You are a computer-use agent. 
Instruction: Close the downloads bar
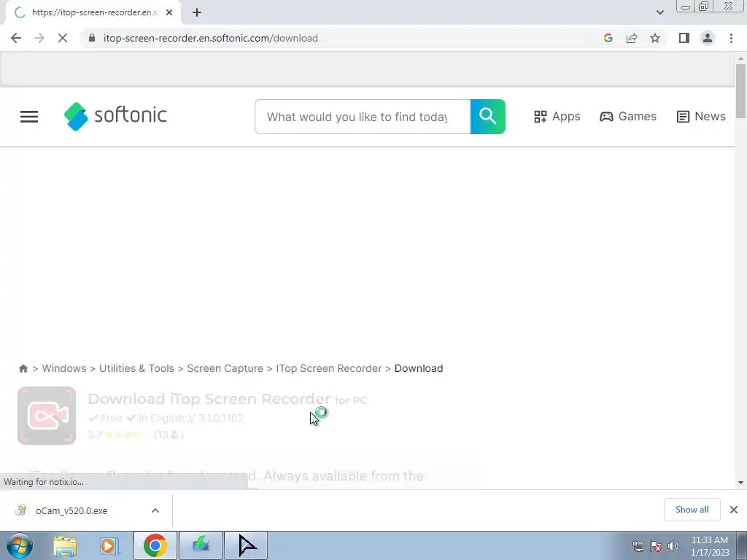[734, 510]
